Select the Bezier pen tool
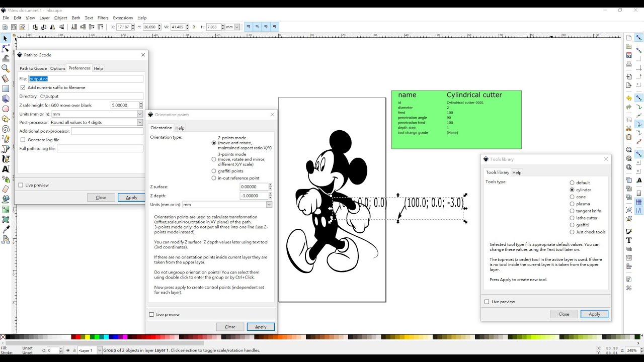 click(6, 149)
